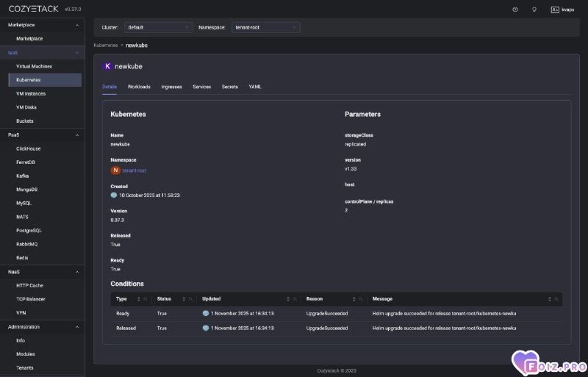This screenshot has height=377, width=588.
Task: Open the kvaps user profile icon
Action: (x=555, y=10)
